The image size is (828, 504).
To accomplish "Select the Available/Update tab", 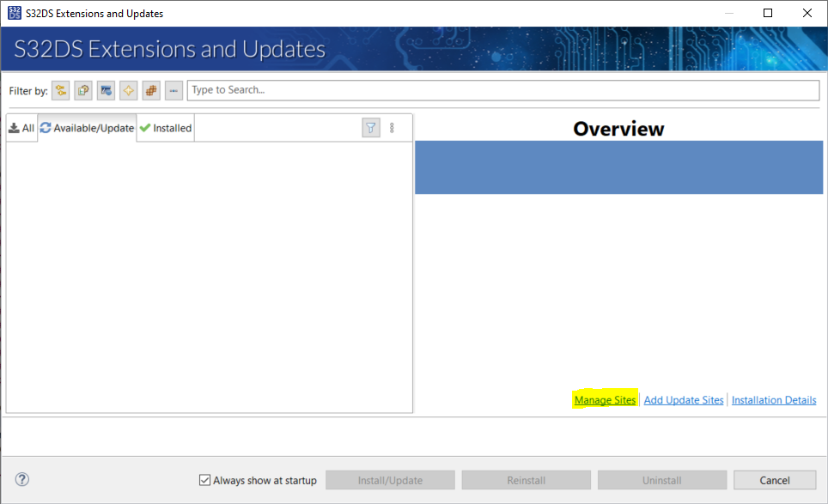I will click(x=87, y=128).
